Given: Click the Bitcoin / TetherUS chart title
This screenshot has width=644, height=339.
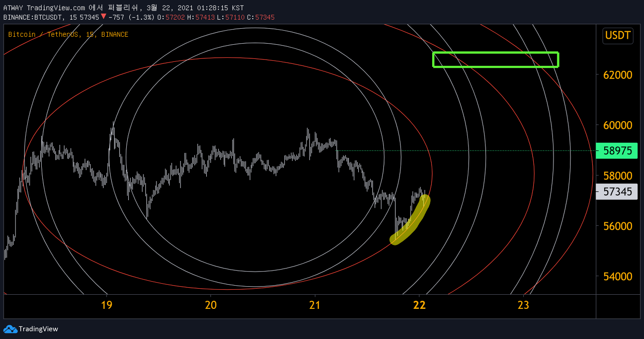Looking at the screenshot, I should tap(68, 34).
